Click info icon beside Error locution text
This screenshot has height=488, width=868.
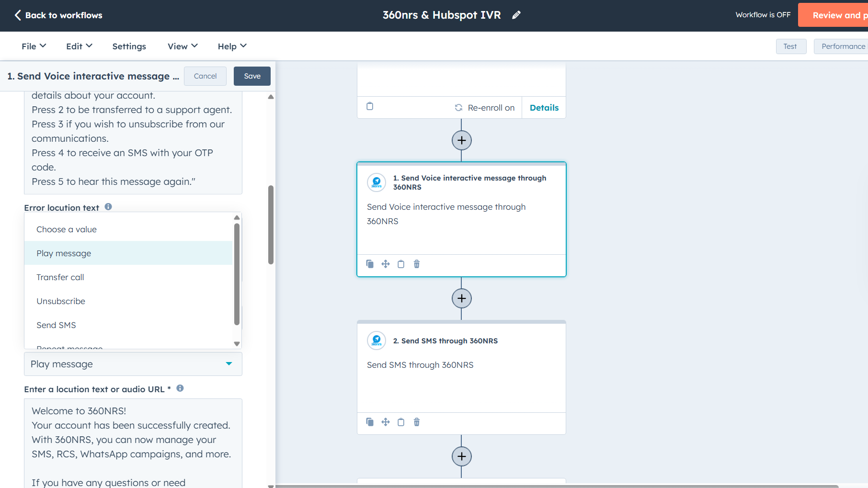click(108, 207)
